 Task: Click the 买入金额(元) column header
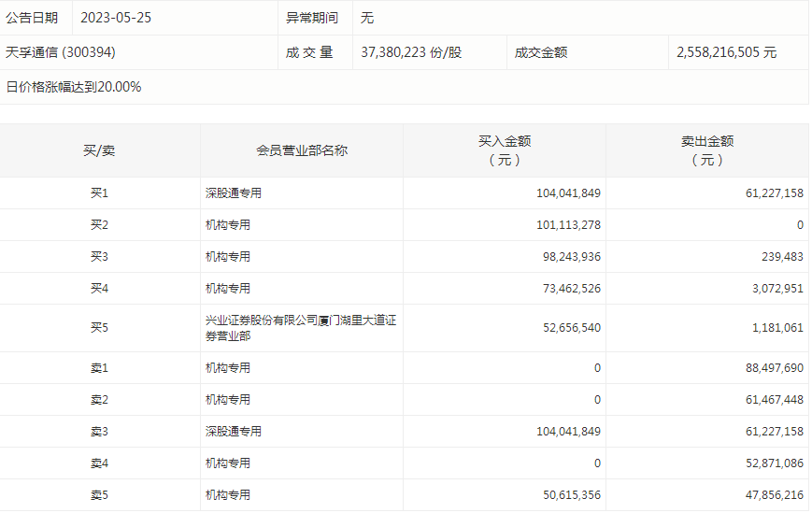pyautogui.click(x=505, y=150)
